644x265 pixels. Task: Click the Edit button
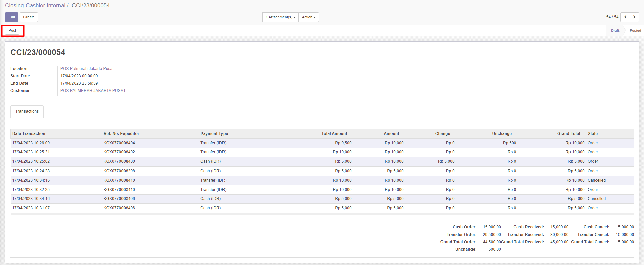pos(12,17)
